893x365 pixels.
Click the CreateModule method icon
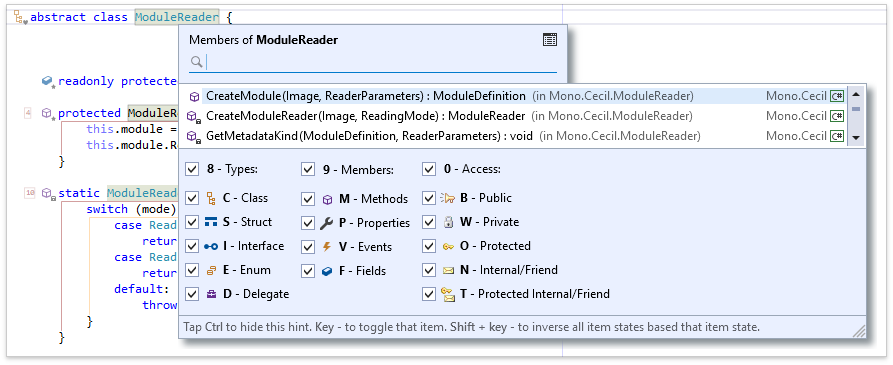coord(194,96)
